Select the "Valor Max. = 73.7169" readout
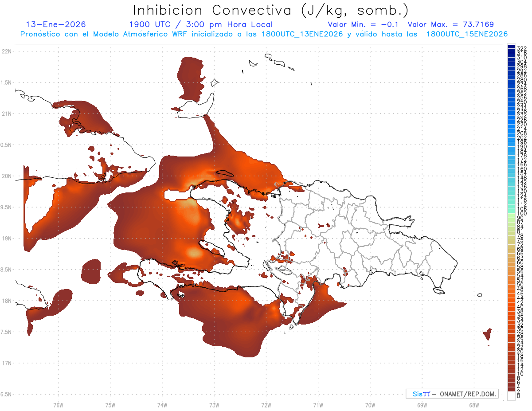Screen dimensions: 532x411 click(451, 24)
